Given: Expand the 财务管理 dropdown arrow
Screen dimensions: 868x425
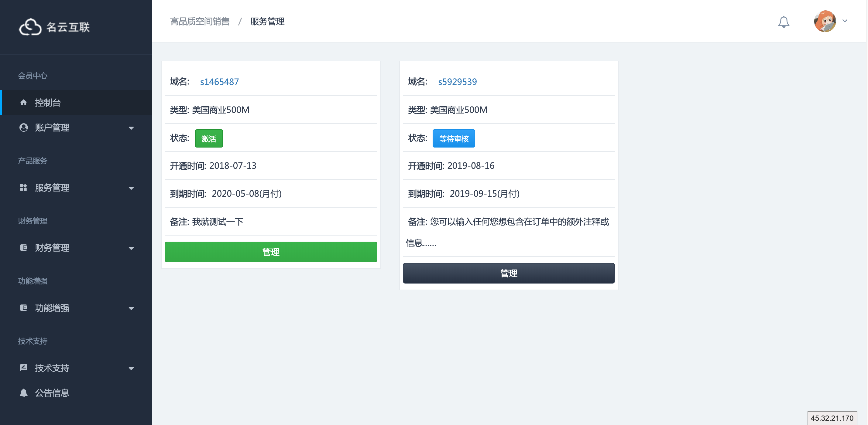Looking at the screenshot, I should (x=131, y=248).
